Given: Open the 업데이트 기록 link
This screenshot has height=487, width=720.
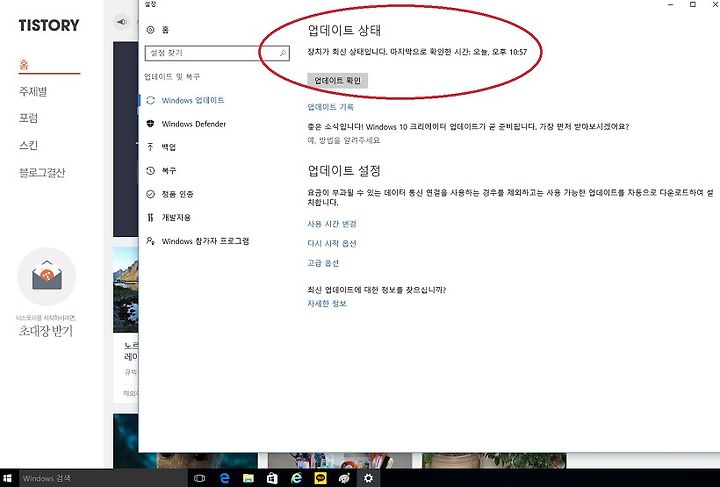Looking at the screenshot, I should (x=331, y=107).
